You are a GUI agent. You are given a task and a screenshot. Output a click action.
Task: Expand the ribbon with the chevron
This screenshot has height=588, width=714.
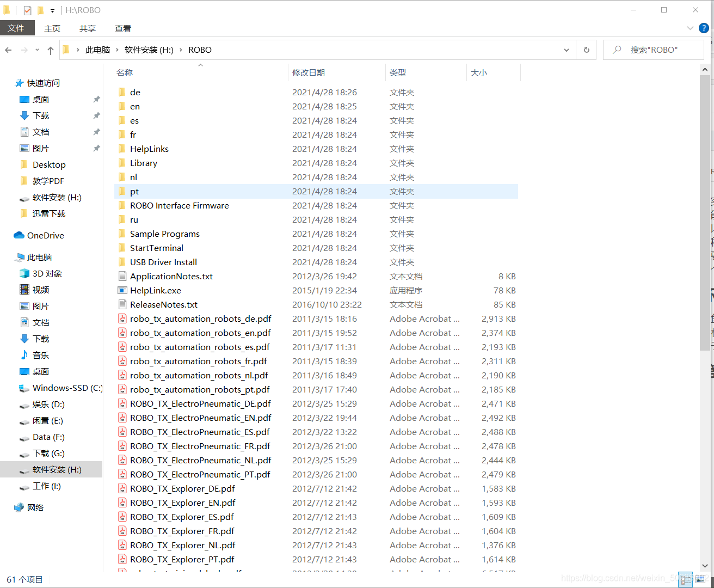tap(690, 28)
